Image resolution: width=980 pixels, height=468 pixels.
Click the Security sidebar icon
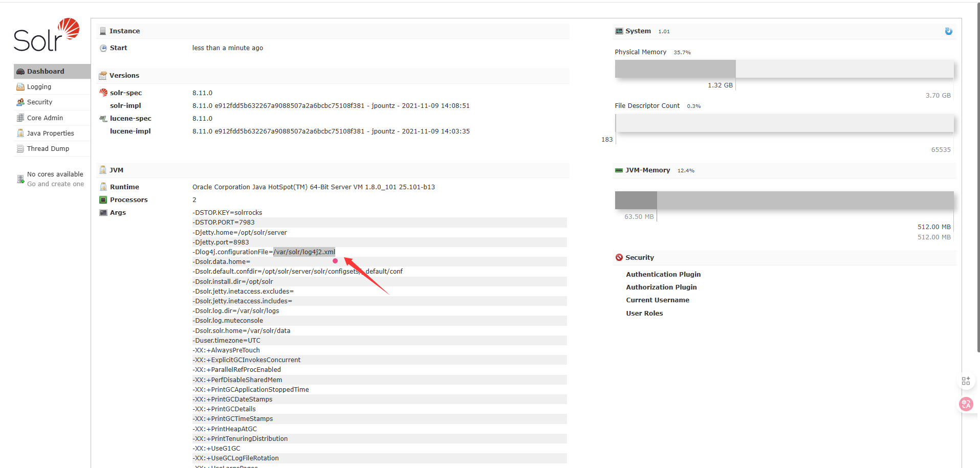[20, 102]
